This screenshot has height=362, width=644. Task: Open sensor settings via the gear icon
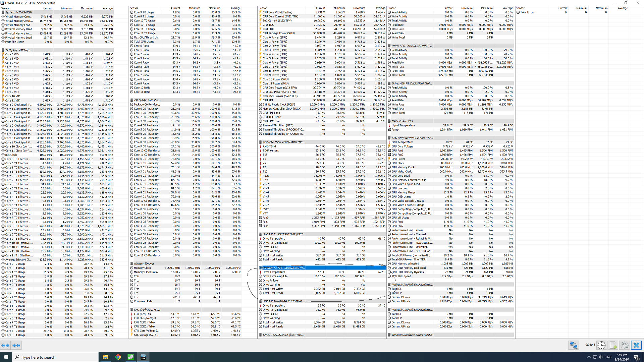(x=624, y=345)
